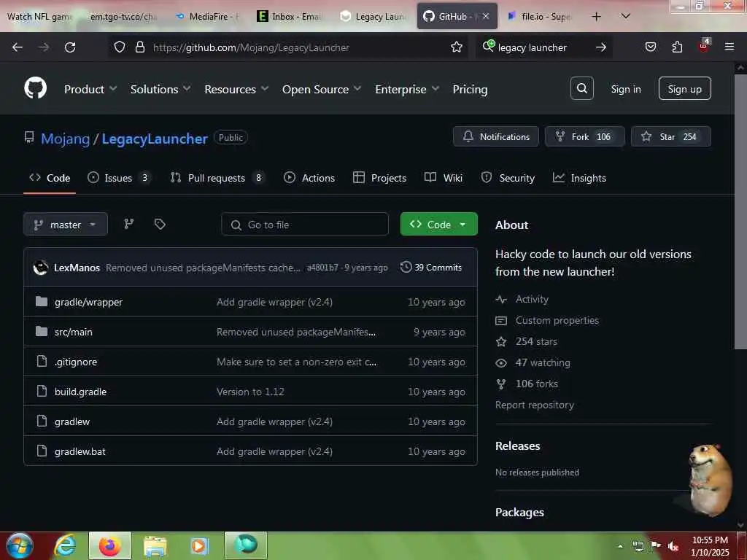Click the page vertical scrollbar thumb
747x560 pixels.
pos(741,211)
